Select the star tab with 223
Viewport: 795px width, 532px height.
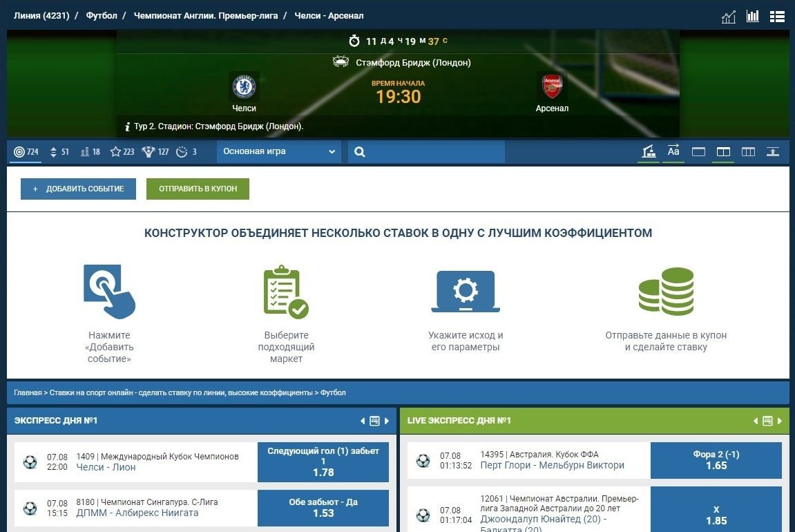point(122,152)
